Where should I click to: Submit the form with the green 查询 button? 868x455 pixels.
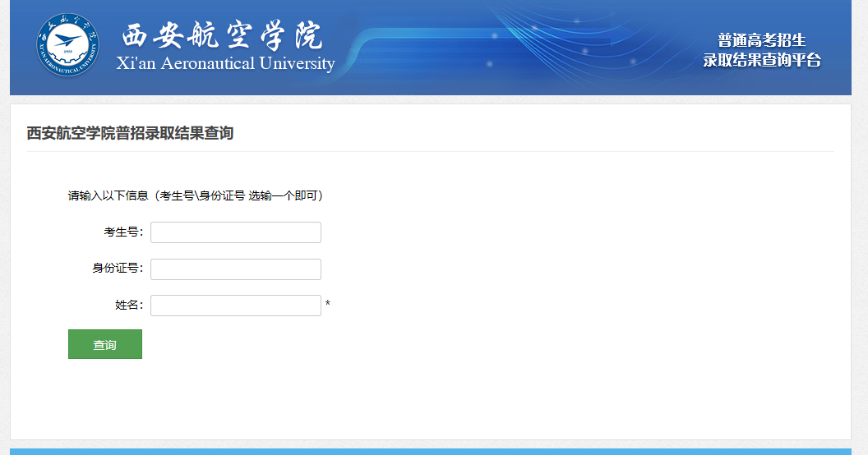tap(105, 344)
